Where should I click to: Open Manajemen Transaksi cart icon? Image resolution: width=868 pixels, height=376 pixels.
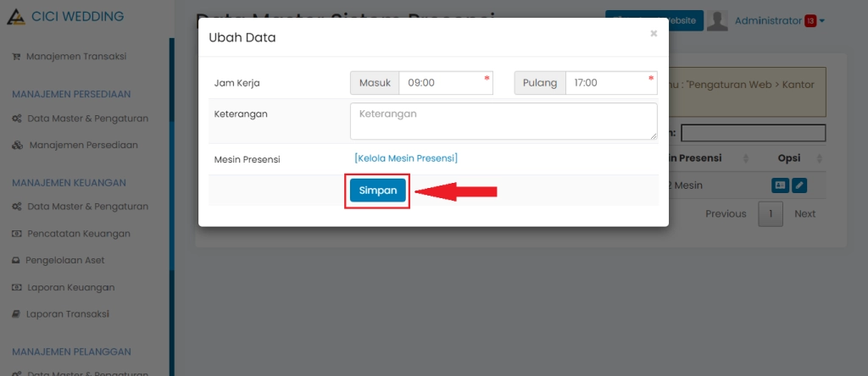coord(16,57)
